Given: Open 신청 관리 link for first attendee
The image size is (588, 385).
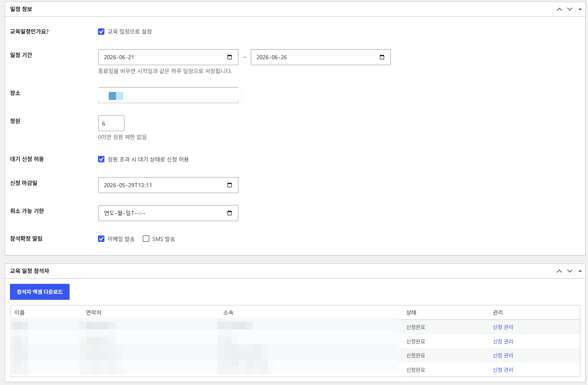Looking at the screenshot, I should [503, 327].
